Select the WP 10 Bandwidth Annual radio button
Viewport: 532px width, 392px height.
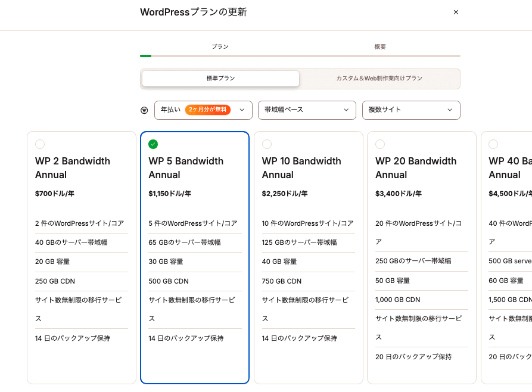point(267,144)
